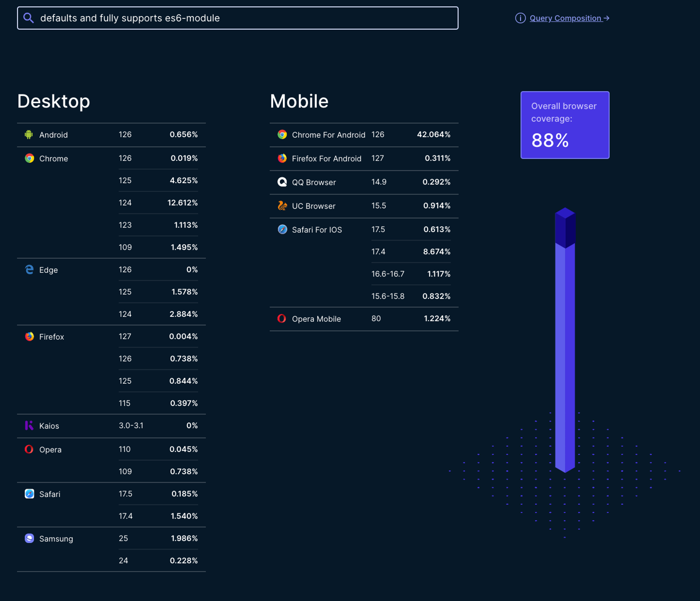
Task: Select the UC Browser label
Action: click(x=314, y=206)
